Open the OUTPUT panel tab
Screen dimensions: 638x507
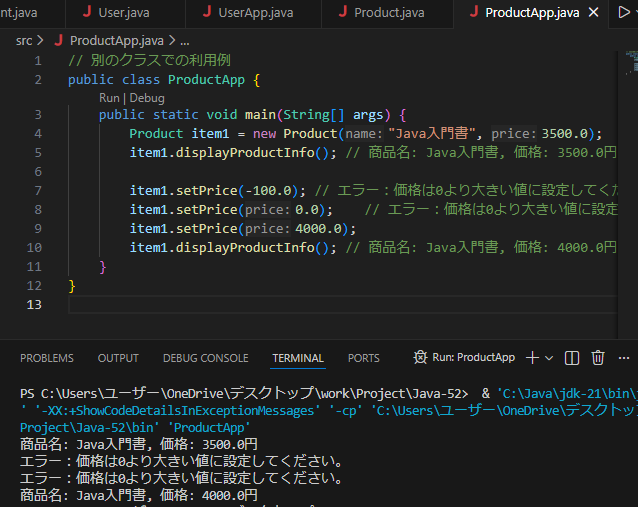[118, 358]
